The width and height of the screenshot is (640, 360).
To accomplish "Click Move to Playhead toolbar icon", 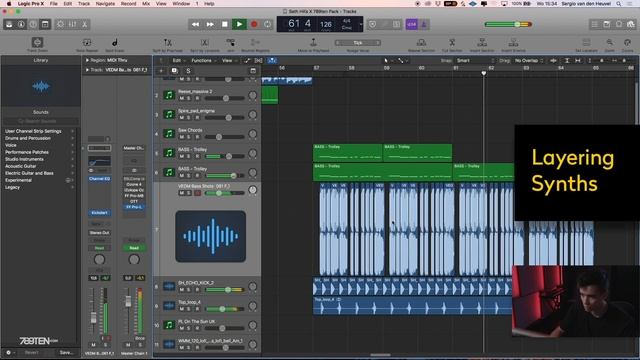I will [x=313, y=42].
